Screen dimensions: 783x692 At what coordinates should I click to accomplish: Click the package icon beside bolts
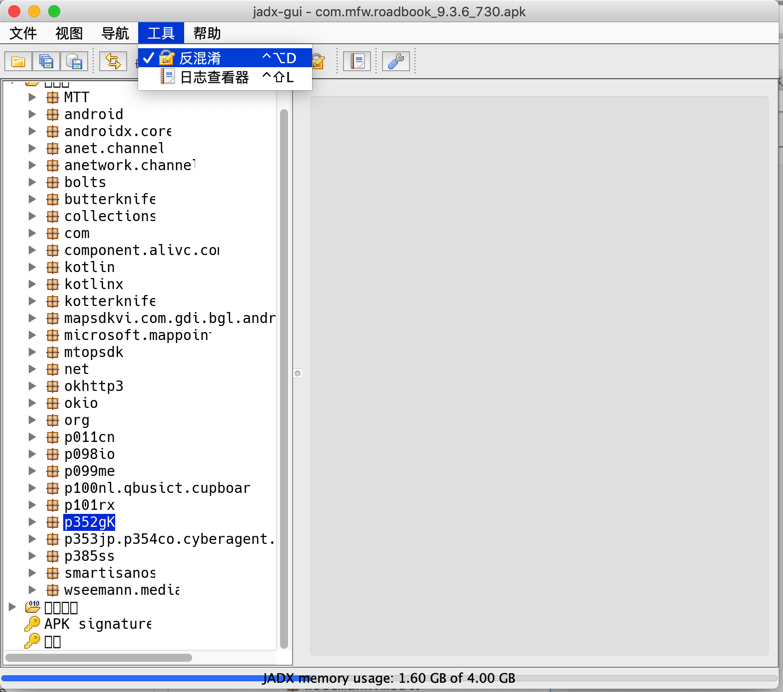tap(52, 182)
